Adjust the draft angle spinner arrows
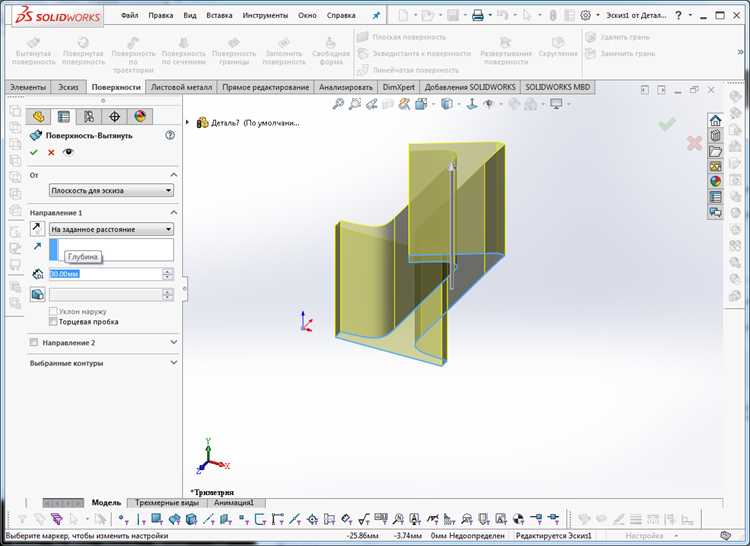 (x=168, y=294)
